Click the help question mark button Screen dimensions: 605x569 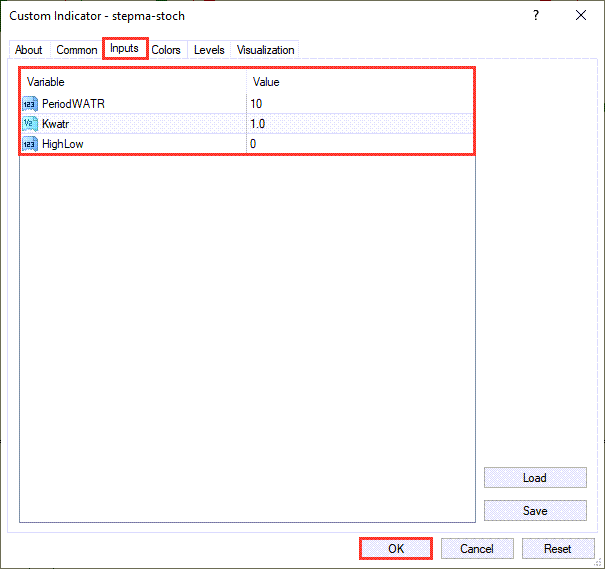(536, 15)
